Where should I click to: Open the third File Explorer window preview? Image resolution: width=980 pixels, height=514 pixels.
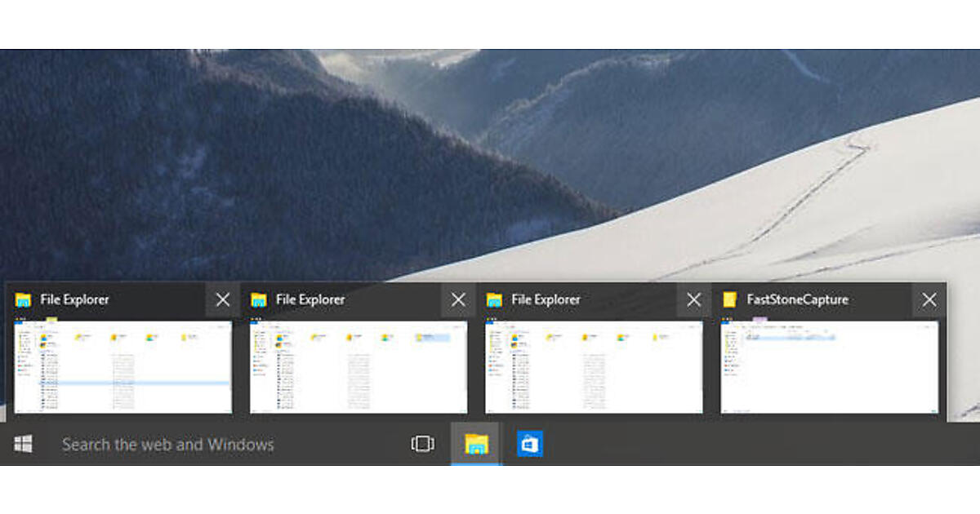click(594, 367)
